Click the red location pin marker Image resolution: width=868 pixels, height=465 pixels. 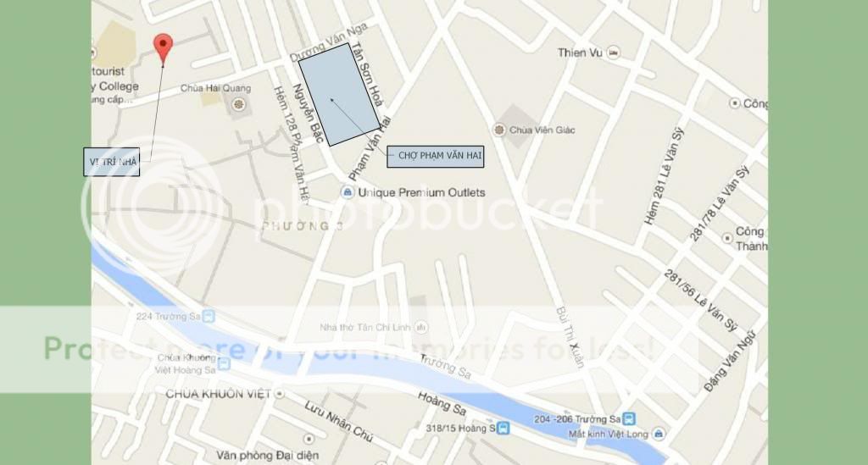163,47
